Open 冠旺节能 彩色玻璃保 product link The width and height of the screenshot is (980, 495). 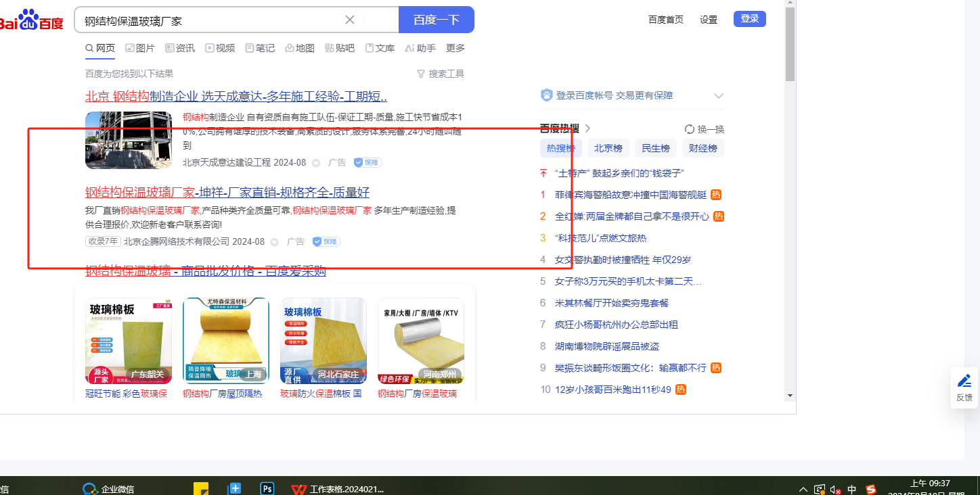pos(127,394)
